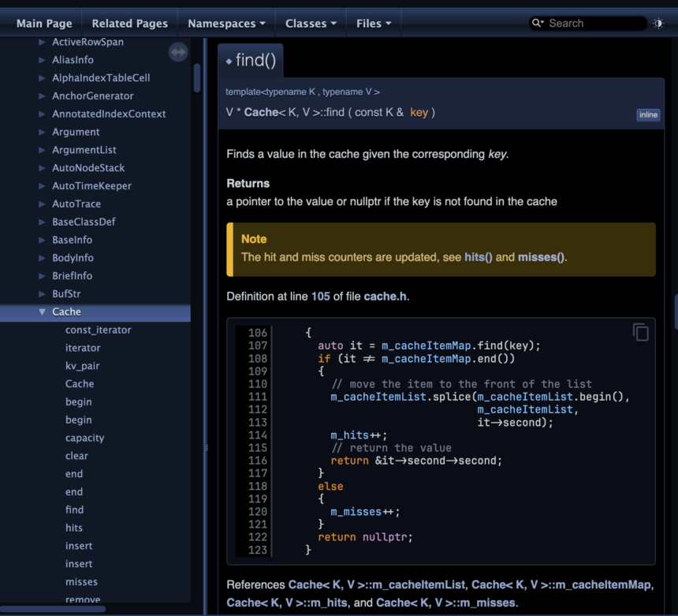
Task: Expand the BaseInfo tree arrow
Action: point(42,240)
